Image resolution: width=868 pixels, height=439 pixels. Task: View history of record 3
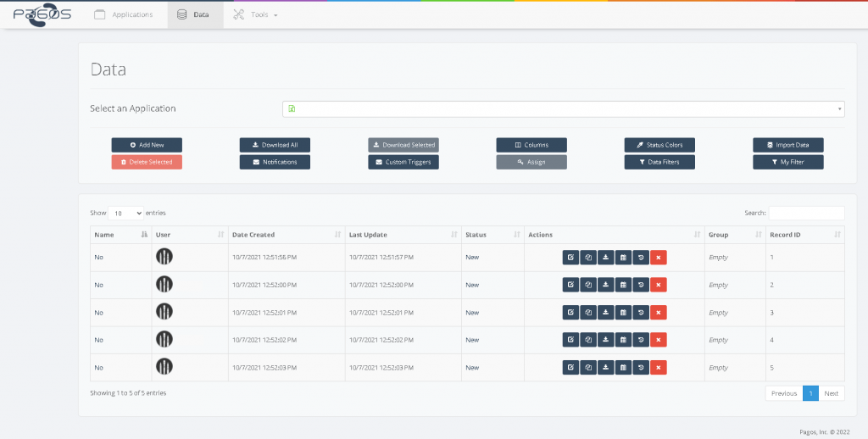641,312
